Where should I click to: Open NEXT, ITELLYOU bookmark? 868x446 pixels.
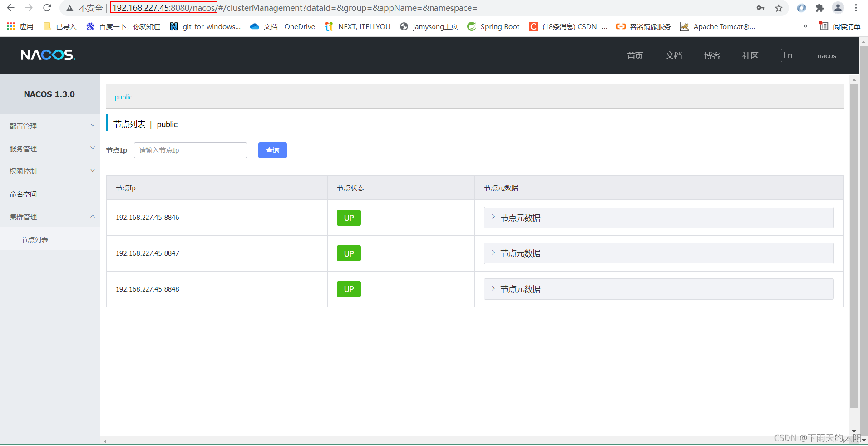[358, 26]
